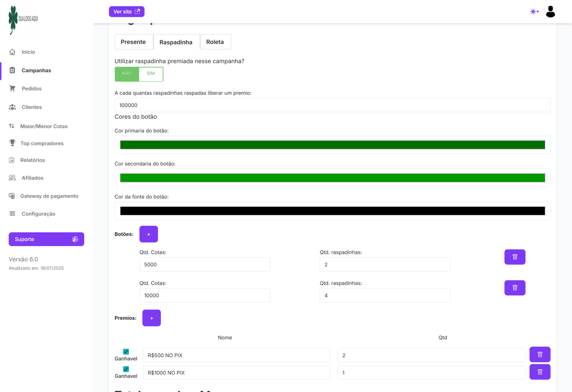Open the Suporte button
The image size is (572, 392).
point(46,239)
